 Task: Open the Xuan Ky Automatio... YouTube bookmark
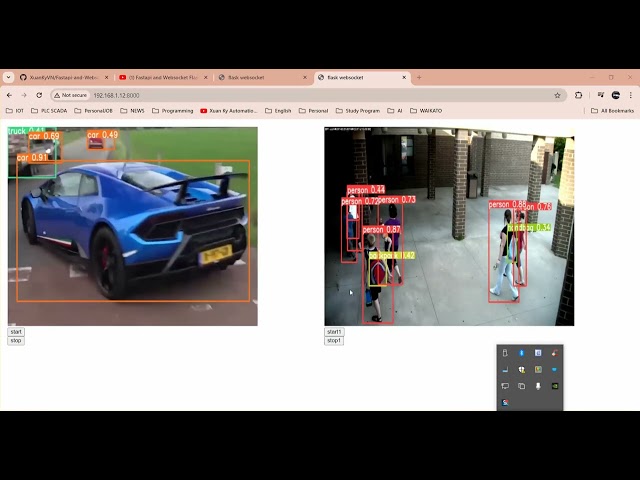coord(229,111)
